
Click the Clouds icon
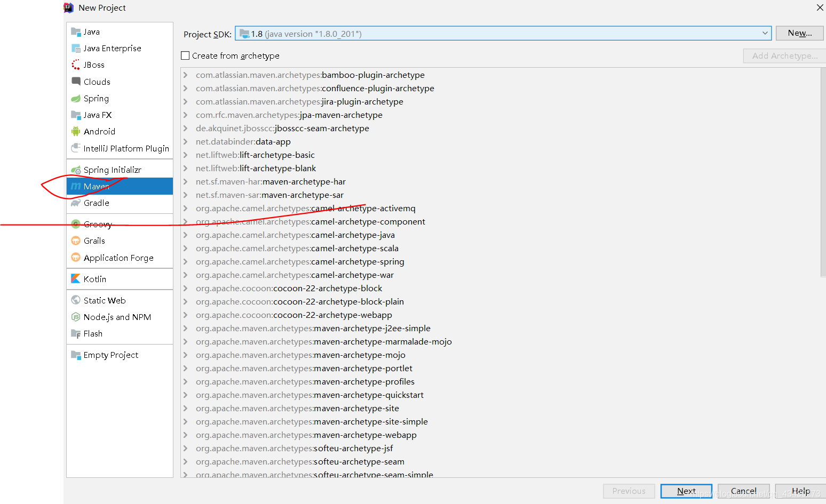point(76,82)
